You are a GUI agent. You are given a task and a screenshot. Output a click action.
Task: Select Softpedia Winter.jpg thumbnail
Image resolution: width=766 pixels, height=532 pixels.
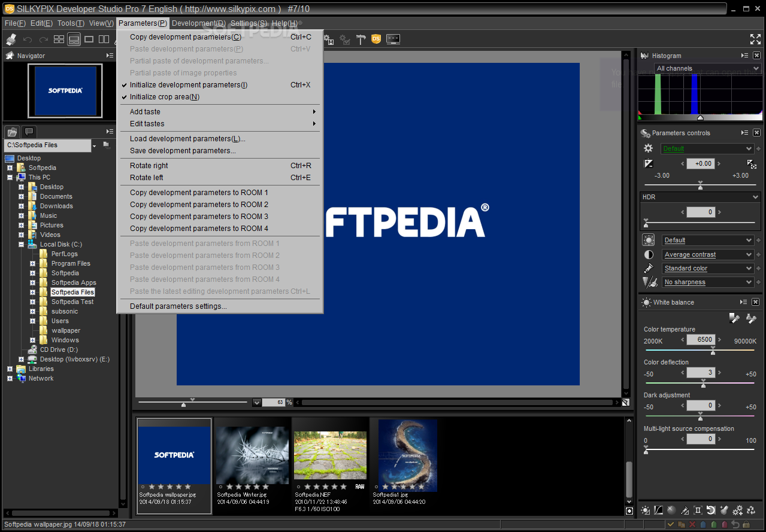pos(252,466)
